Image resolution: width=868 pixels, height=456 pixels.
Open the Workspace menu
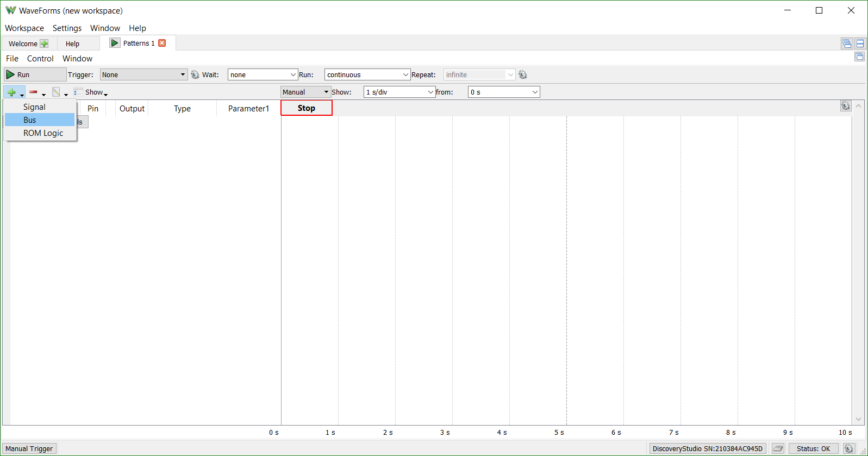(24, 28)
